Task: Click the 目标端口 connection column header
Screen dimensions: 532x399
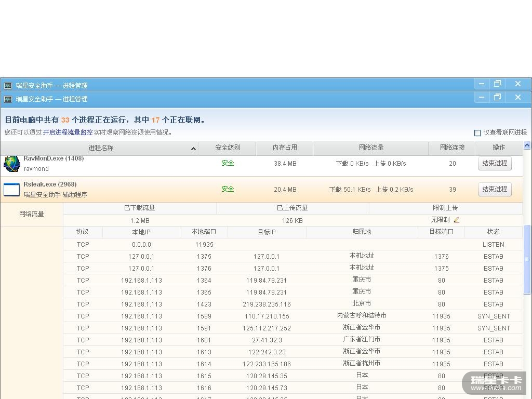Action: [x=442, y=232]
